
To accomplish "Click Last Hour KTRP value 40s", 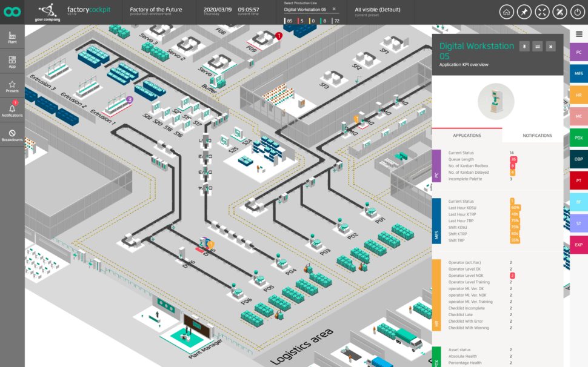I will coord(515,214).
